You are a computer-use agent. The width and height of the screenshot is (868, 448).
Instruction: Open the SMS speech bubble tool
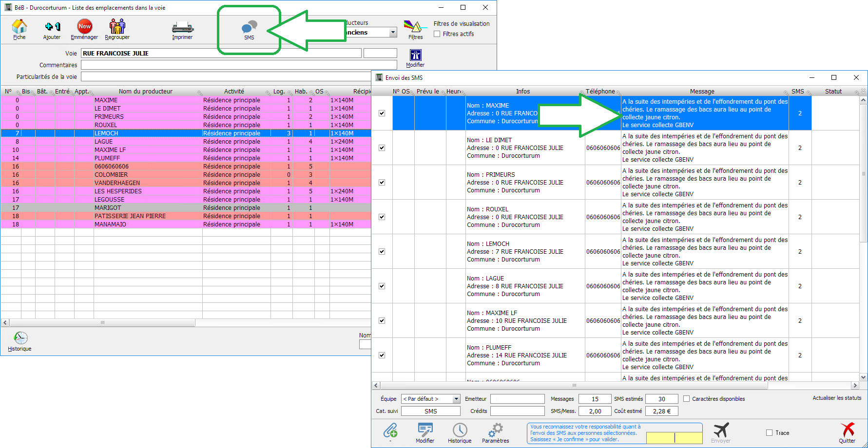(249, 29)
